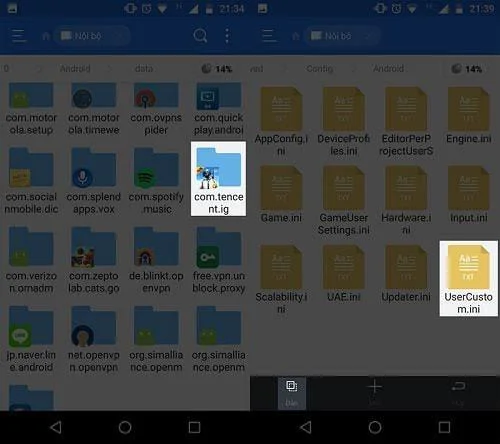The height and width of the screenshot is (444, 500).
Task: Tap Android home button on left screen
Action: tap(125, 427)
